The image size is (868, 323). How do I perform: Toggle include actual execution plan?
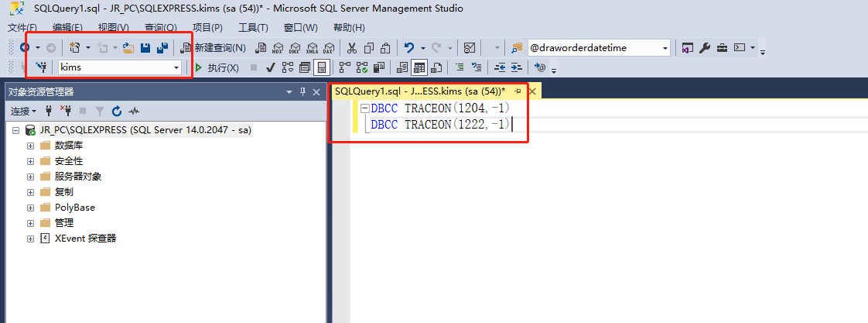pyautogui.click(x=344, y=67)
